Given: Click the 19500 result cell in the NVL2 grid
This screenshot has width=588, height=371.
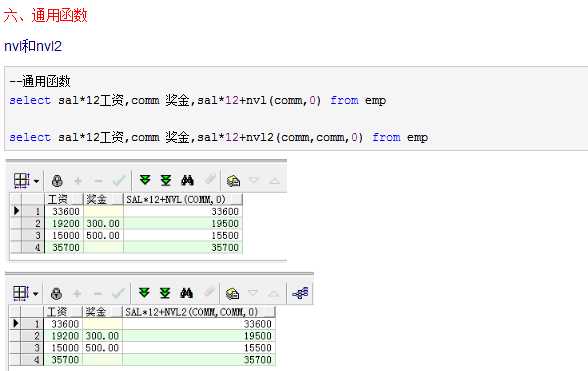Looking at the screenshot, I should click(x=199, y=336).
